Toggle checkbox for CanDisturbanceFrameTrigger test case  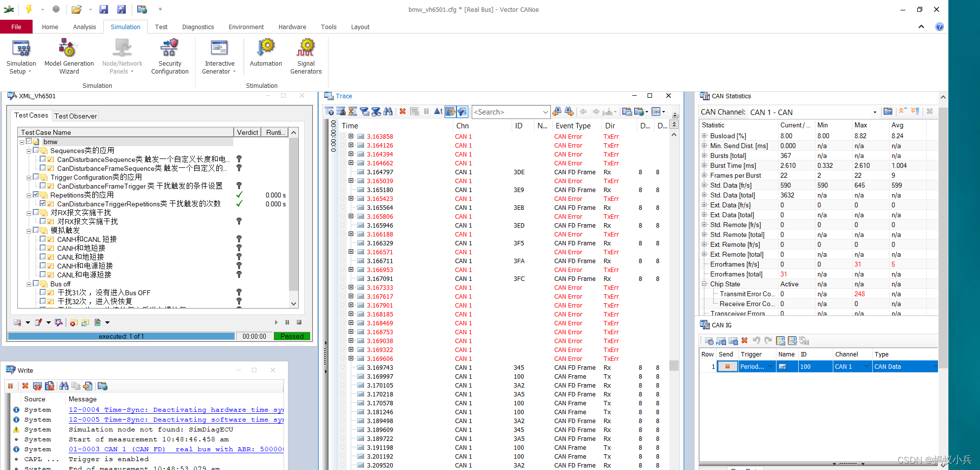tap(43, 186)
